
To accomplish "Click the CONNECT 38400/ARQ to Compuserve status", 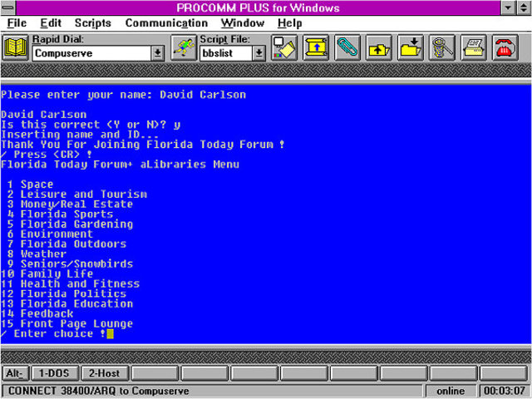I will (x=98, y=391).
